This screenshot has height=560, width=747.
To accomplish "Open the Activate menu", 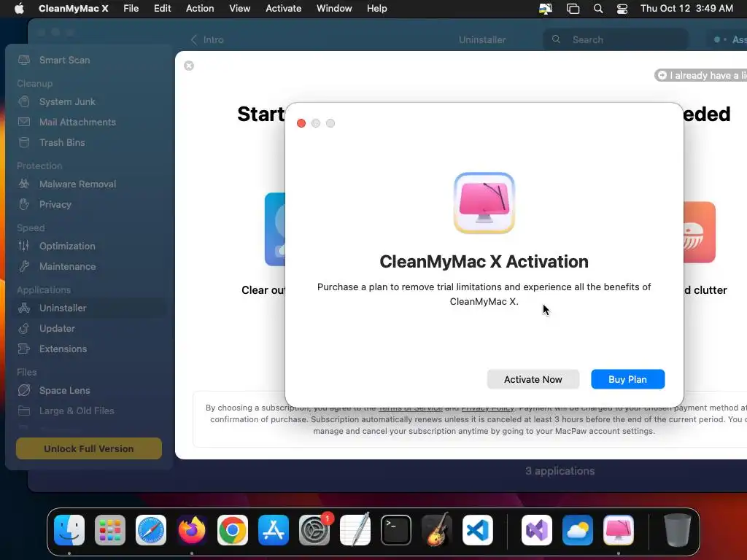I will click(x=284, y=9).
